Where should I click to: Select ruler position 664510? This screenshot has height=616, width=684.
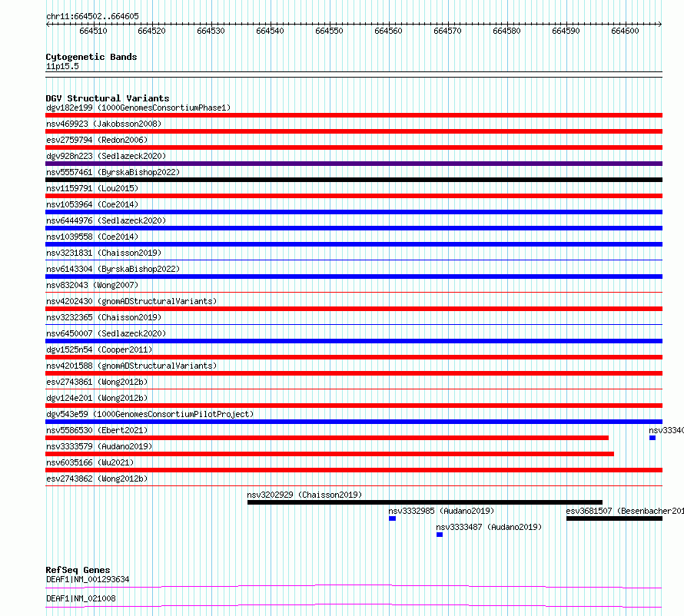[93, 31]
